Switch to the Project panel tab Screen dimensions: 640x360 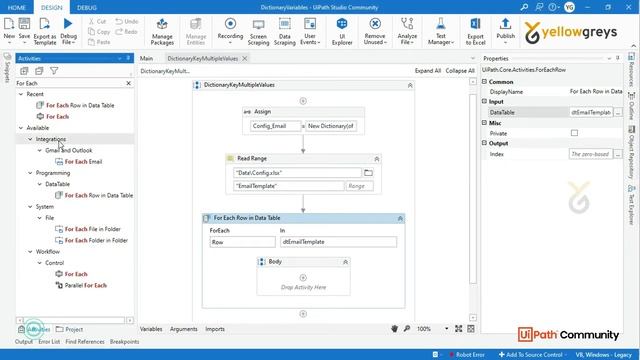(x=69, y=329)
